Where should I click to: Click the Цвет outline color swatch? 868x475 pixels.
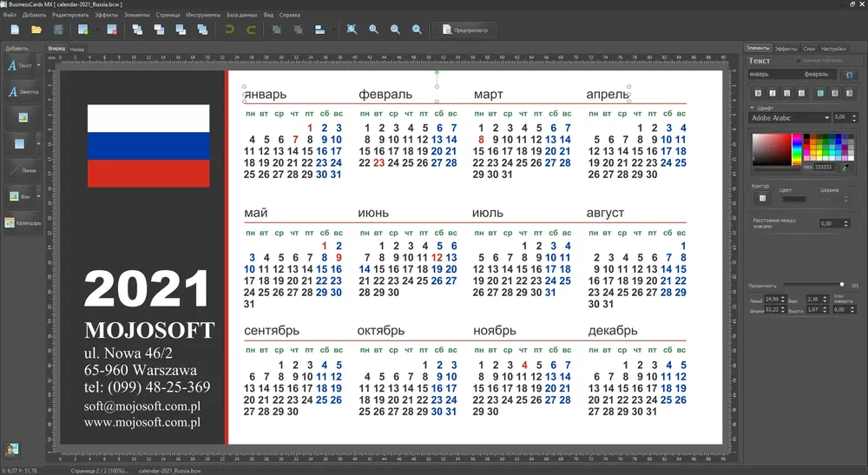(794, 199)
